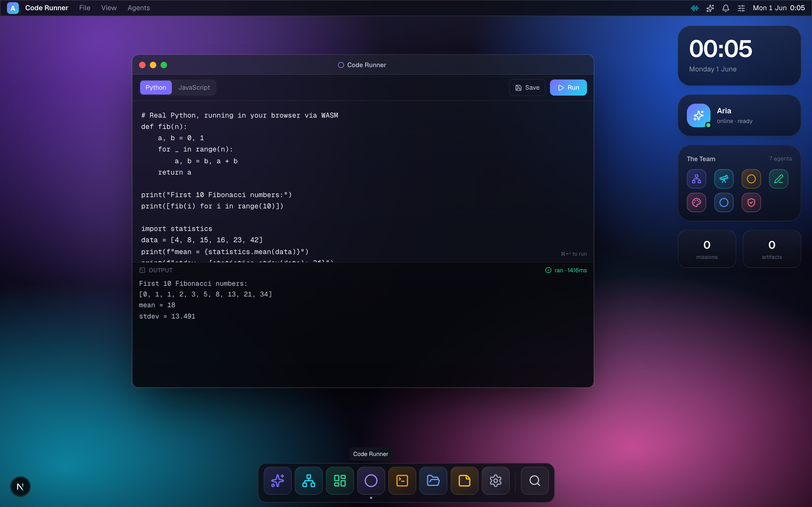Open the Aria sparkle app in the dock
This screenshot has height=507, width=812.
tap(277, 480)
